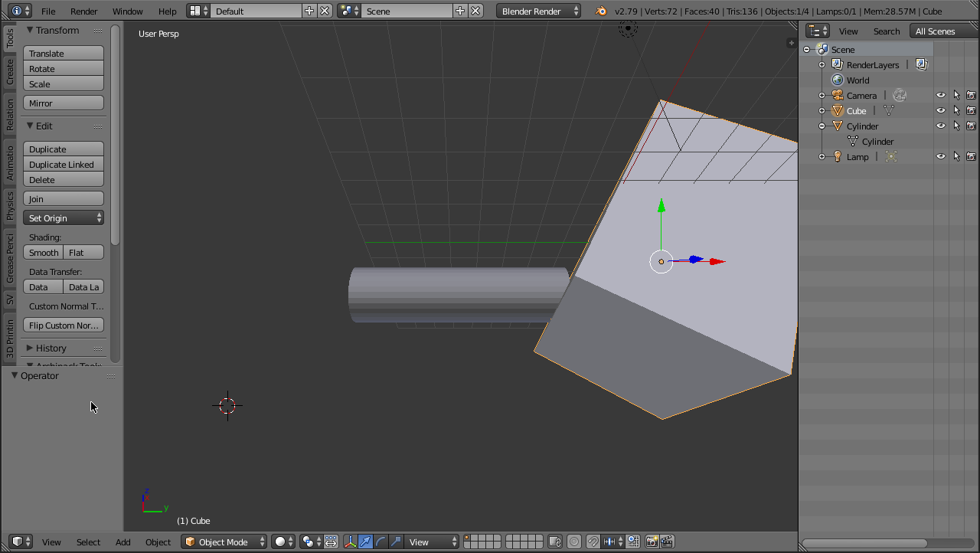Expand the Cube tree node

pyautogui.click(x=822, y=110)
